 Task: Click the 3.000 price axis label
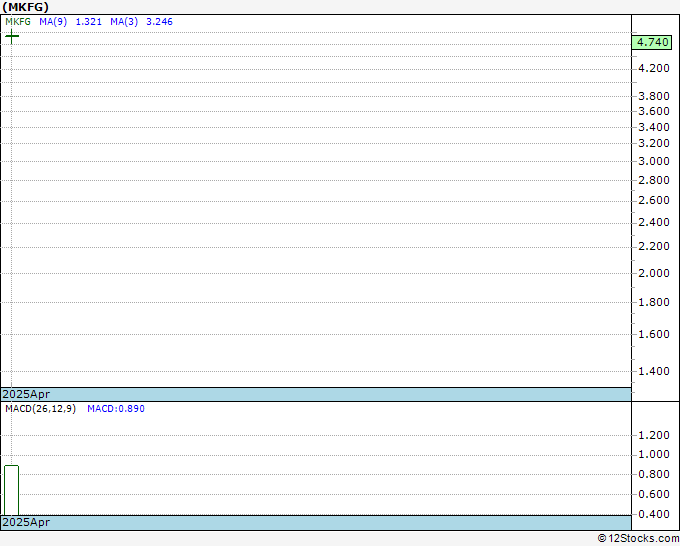(x=654, y=161)
